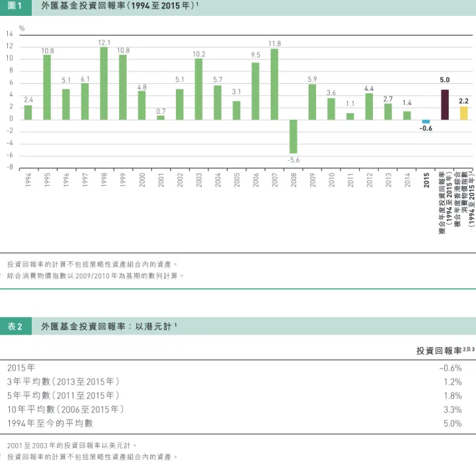Viewport: 476px width, 461px height.
Task: Click the -8 y-axis label
Action: coord(10,167)
